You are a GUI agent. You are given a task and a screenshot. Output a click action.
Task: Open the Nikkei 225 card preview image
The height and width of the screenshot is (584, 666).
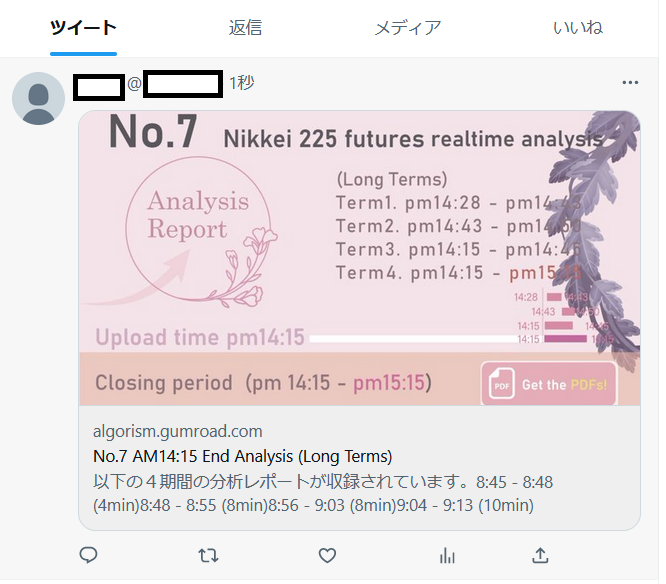359,258
